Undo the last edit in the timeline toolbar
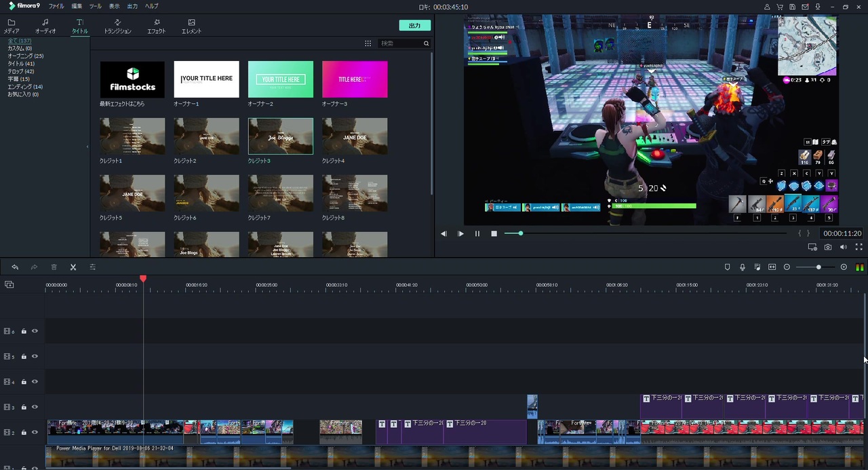868x470 pixels. 15,267
